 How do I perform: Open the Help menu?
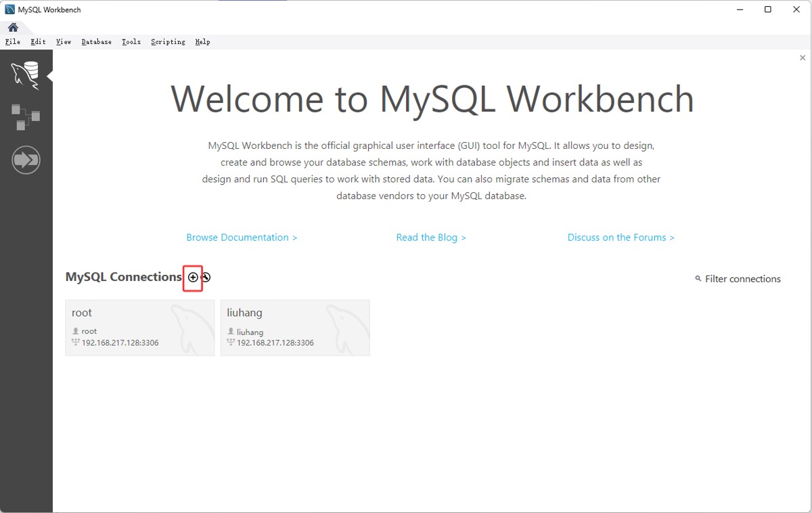point(202,42)
